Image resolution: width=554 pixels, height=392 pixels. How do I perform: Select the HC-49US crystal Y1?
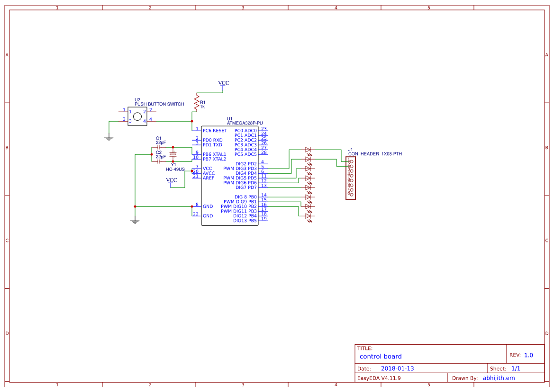pos(173,155)
